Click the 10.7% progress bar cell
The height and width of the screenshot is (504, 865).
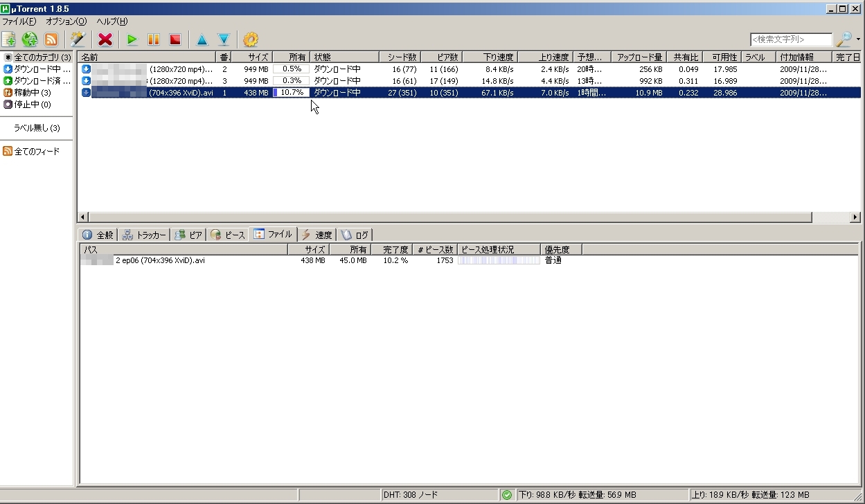point(291,93)
